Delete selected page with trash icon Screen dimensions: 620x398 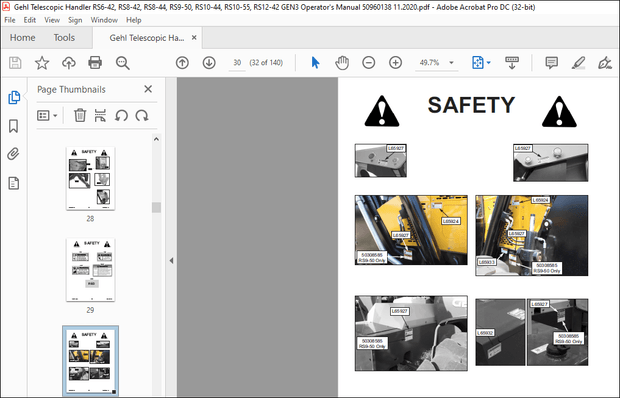click(80, 115)
